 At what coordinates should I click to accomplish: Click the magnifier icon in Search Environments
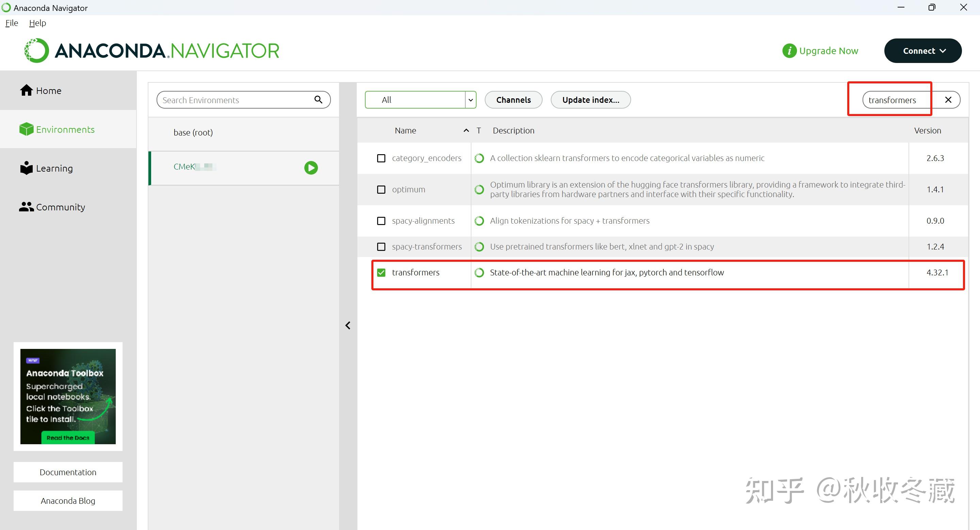point(318,100)
